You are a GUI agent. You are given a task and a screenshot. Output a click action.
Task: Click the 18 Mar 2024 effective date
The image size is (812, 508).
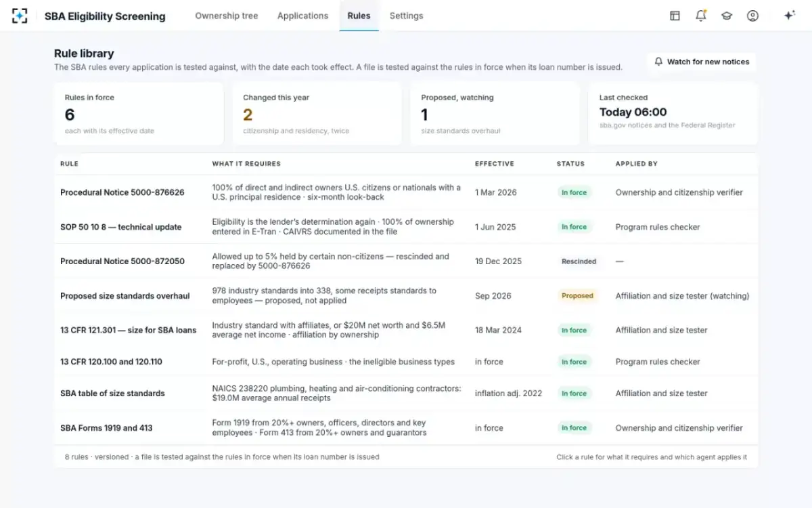(x=498, y=331)
